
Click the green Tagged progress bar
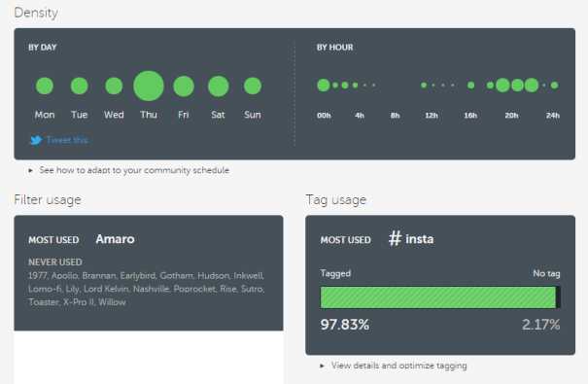point(438,297)
